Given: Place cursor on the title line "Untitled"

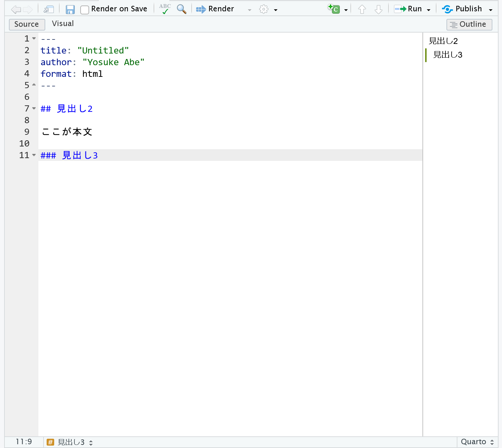Looking at the screenshot, I should click(85, 50).
